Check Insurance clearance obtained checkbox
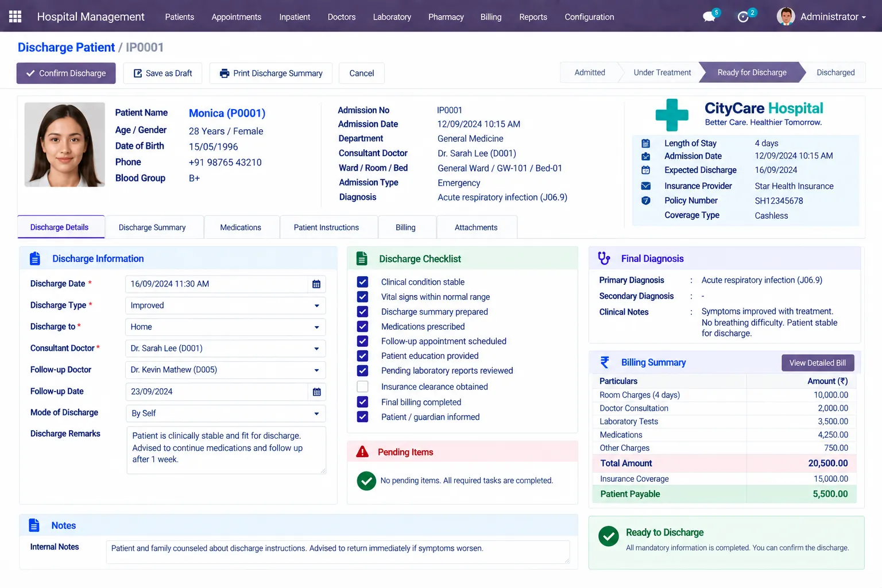This screenshot has width=882, height=588. point(362,386)
